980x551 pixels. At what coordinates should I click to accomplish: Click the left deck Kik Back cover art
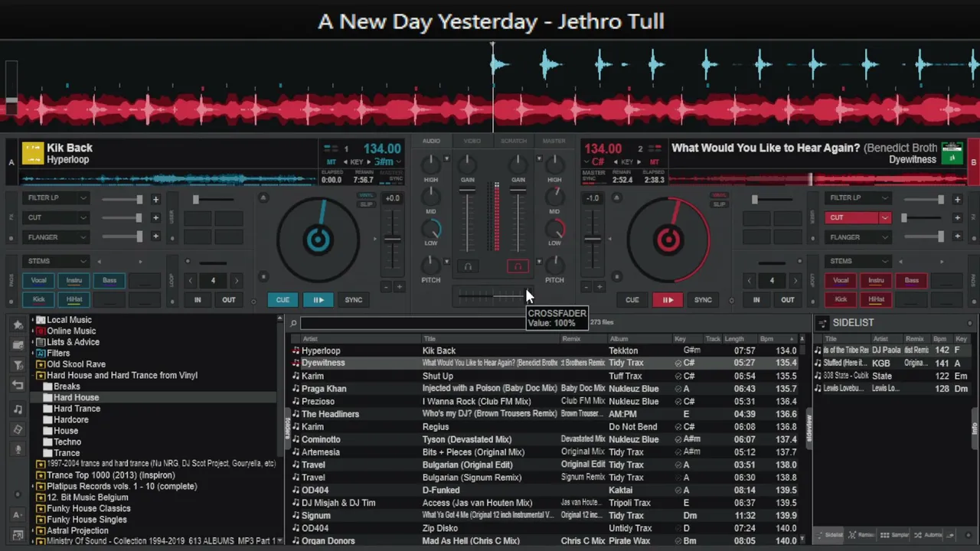tap(33, 153)
